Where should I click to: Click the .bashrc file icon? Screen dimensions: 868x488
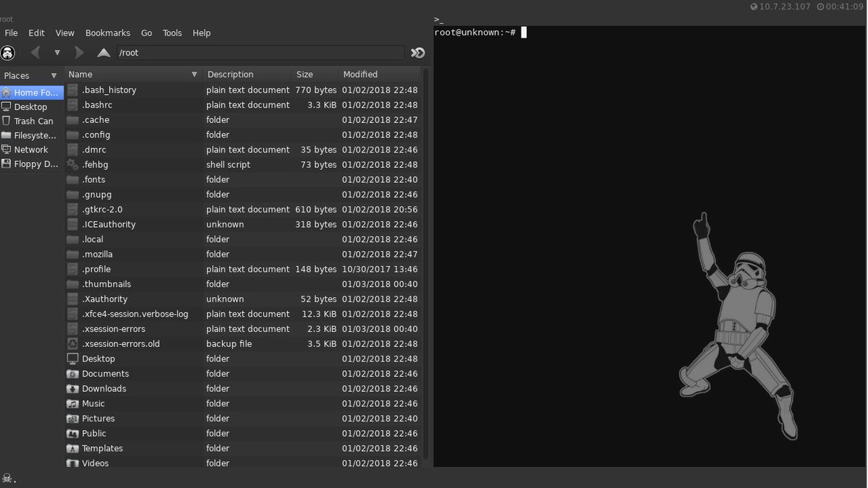point(72,105)
